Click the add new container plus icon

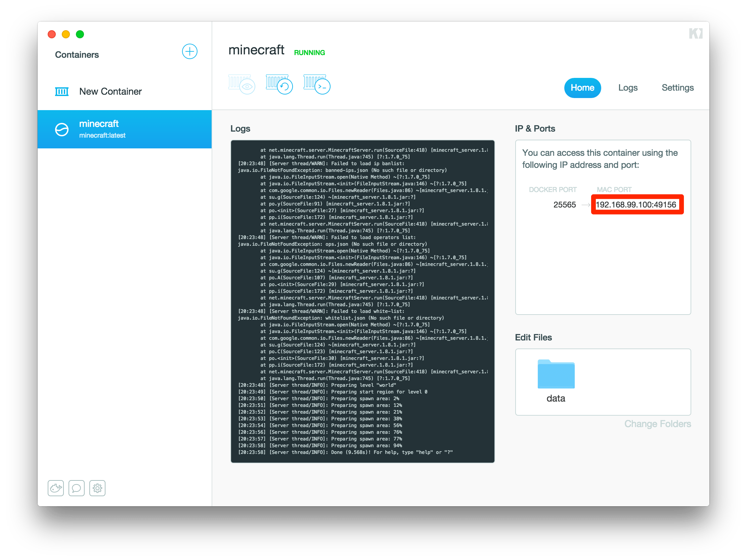tap(189, 51)
